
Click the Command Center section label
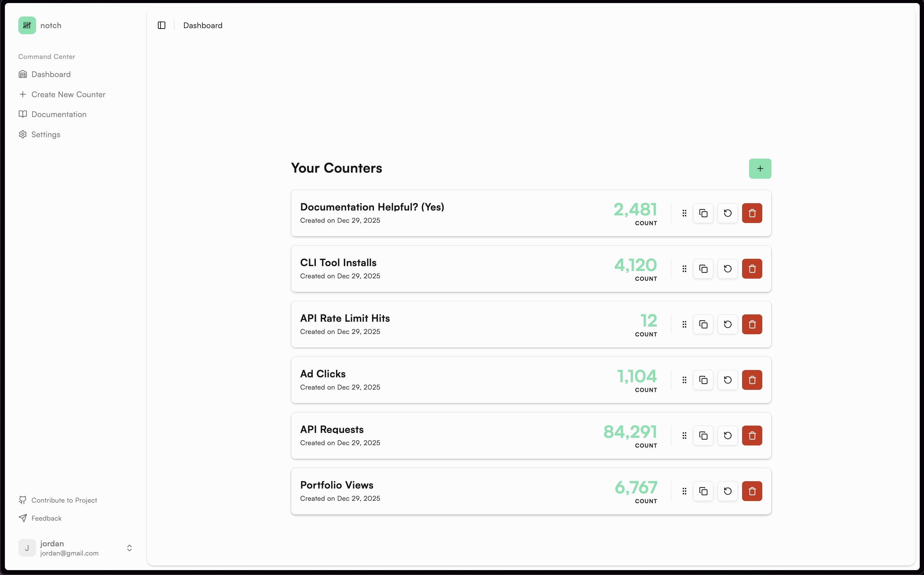coord(47,57)
